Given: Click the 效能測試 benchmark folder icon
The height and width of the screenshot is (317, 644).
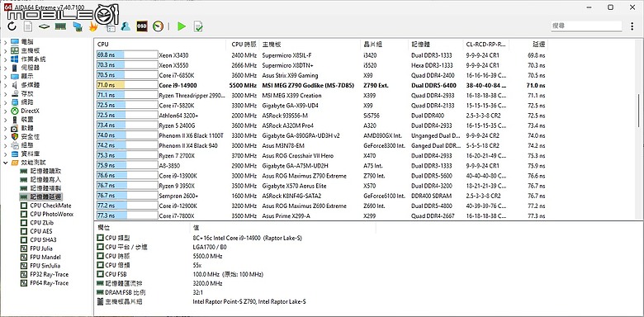Looking at the screenshot, I should 15,163.
